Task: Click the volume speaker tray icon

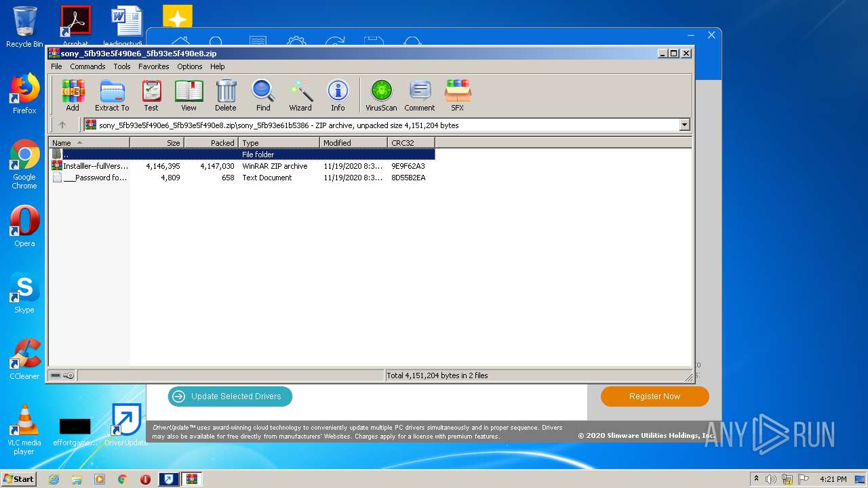Action: coord(771,479)
